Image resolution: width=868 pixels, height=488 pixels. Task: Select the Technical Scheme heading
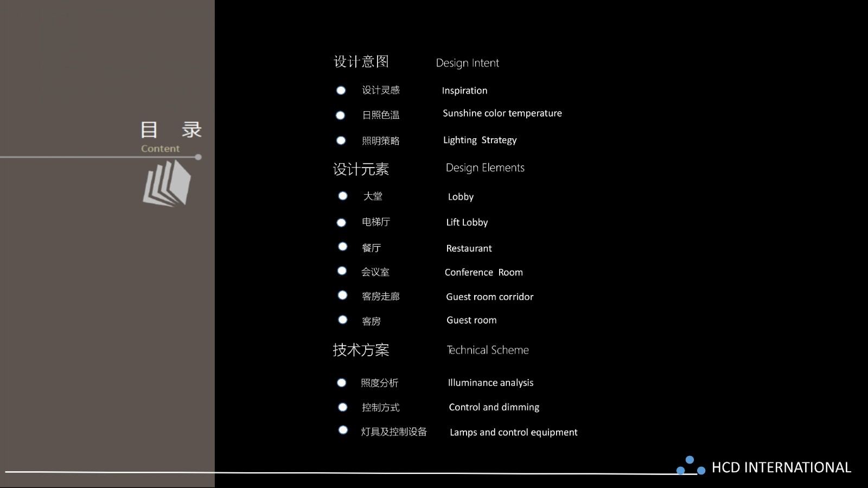click(488, 350)
